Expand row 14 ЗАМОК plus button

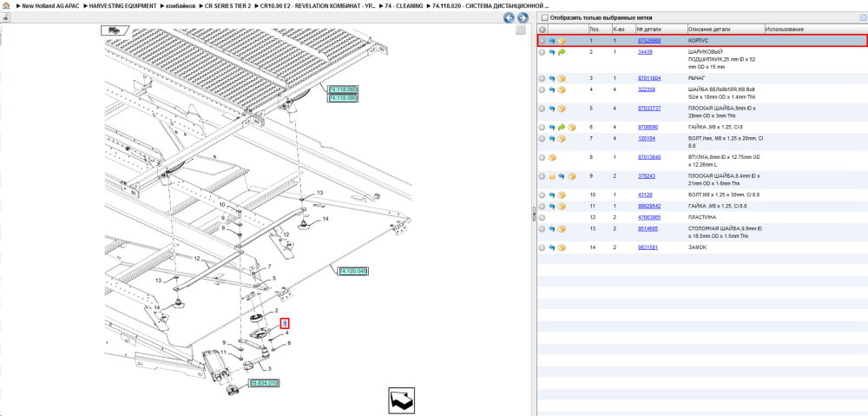pos(542,248)
